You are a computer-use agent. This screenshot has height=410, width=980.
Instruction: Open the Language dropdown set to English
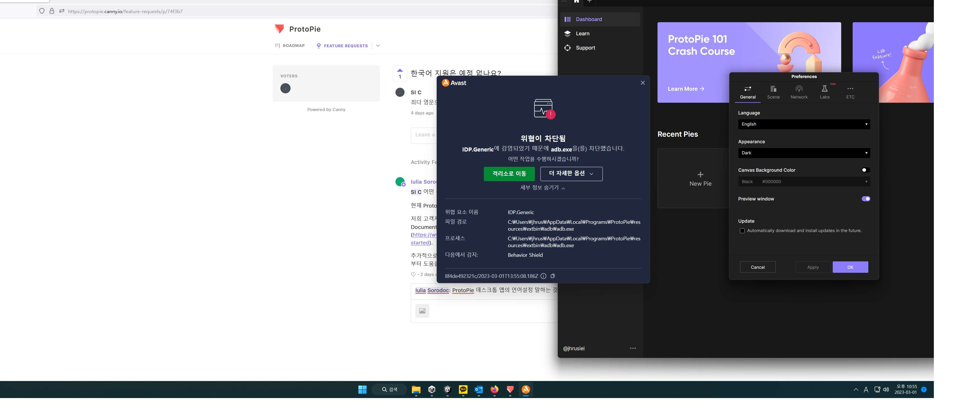point(804,124)
